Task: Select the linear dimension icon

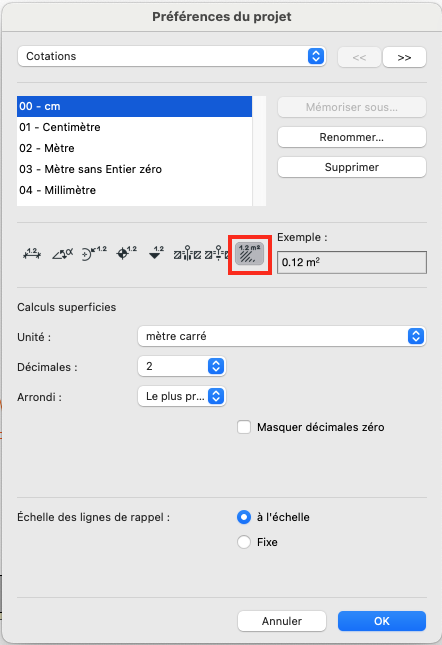Action: pyautogui.click(x=32, y=254)
